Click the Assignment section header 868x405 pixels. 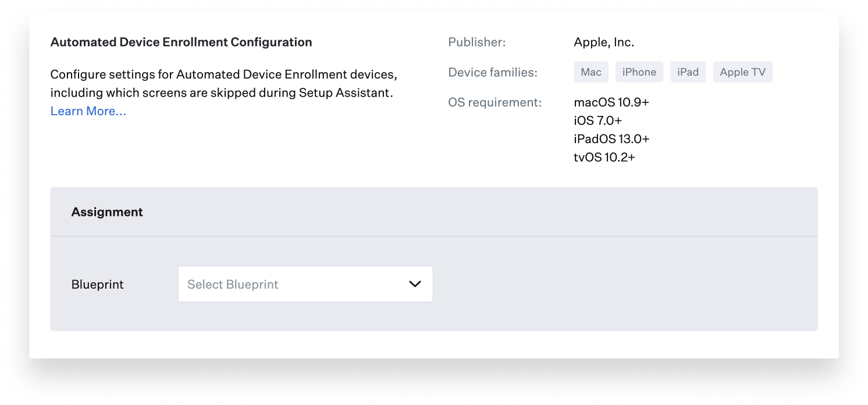107,212
